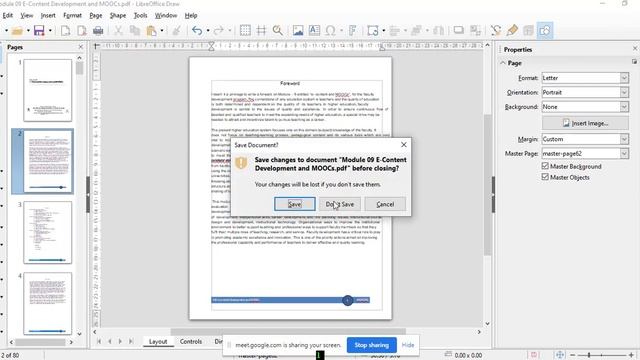This screenshot has height=360, width=640.
Task: Open the Paste options dropdown arrow
Action: [x=162, y=31]
